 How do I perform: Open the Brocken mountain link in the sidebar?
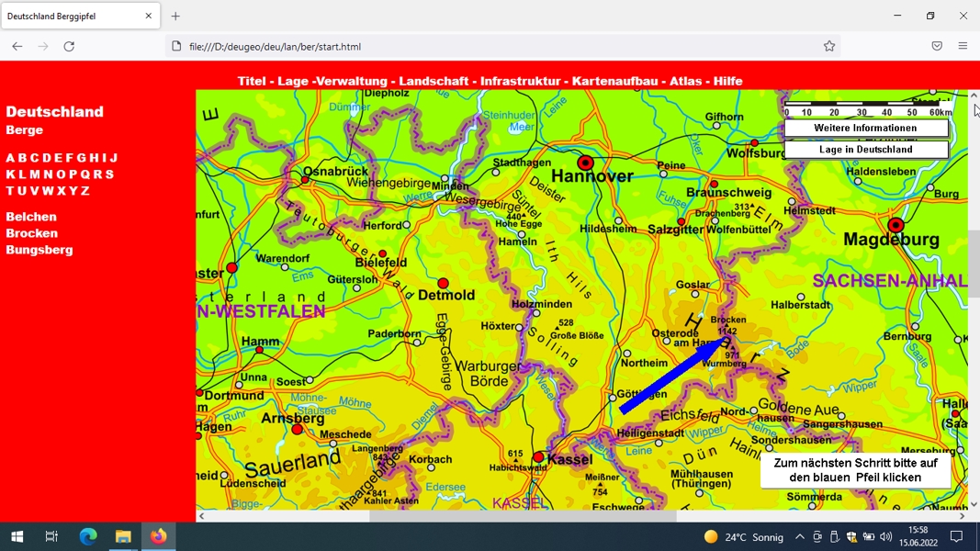coord(32,233)
